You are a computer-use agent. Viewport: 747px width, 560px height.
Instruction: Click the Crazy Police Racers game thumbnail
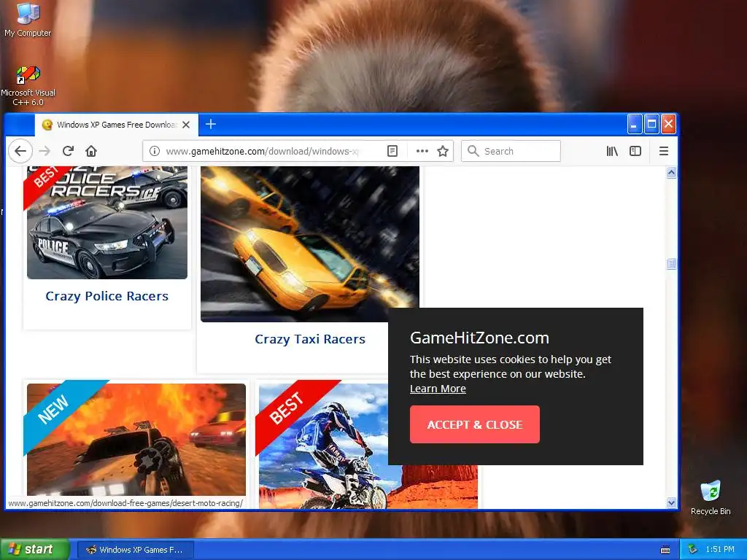click(x=107, y=223)
